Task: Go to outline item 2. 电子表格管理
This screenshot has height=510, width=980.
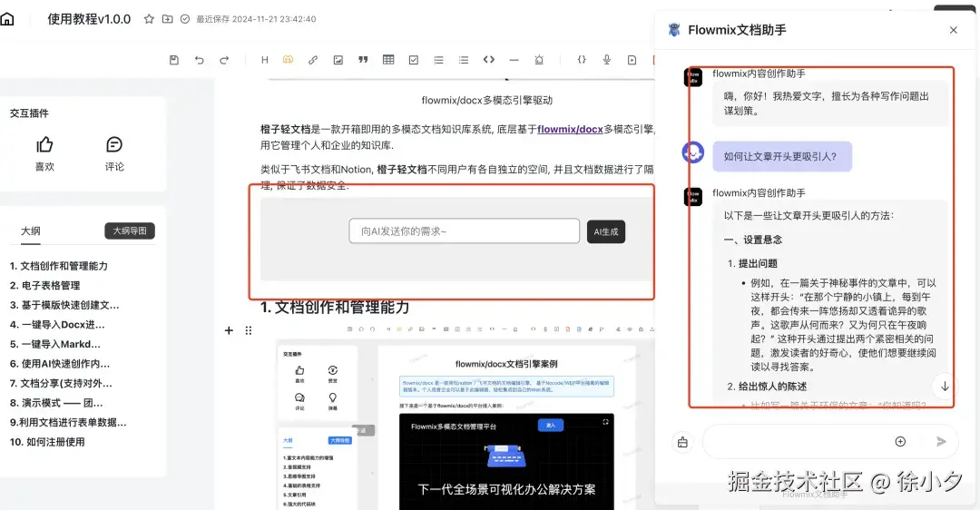Action: point(45,286)
